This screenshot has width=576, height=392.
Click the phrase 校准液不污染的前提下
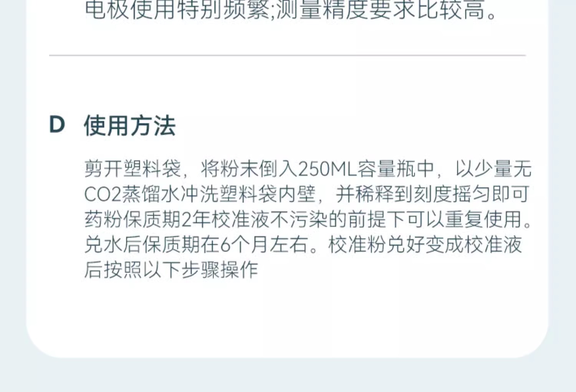tap(309, 219)
